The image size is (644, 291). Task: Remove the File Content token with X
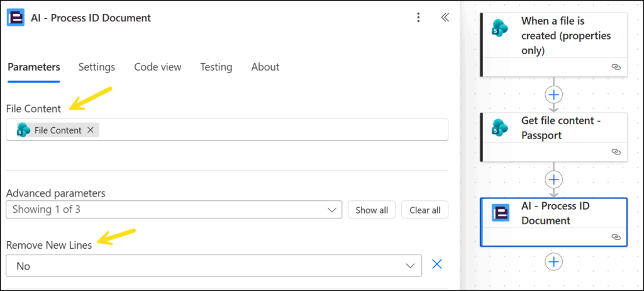pos(91,130)
